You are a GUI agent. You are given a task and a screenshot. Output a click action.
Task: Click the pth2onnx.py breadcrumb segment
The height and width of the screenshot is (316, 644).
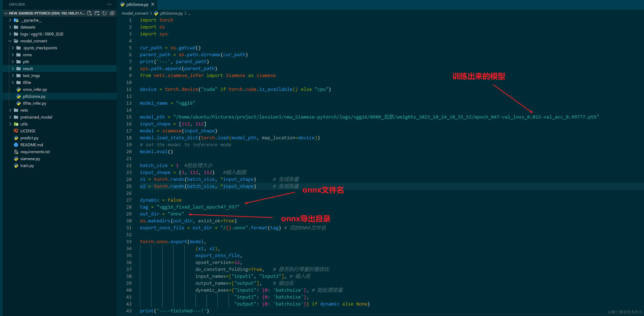[171, 13]
